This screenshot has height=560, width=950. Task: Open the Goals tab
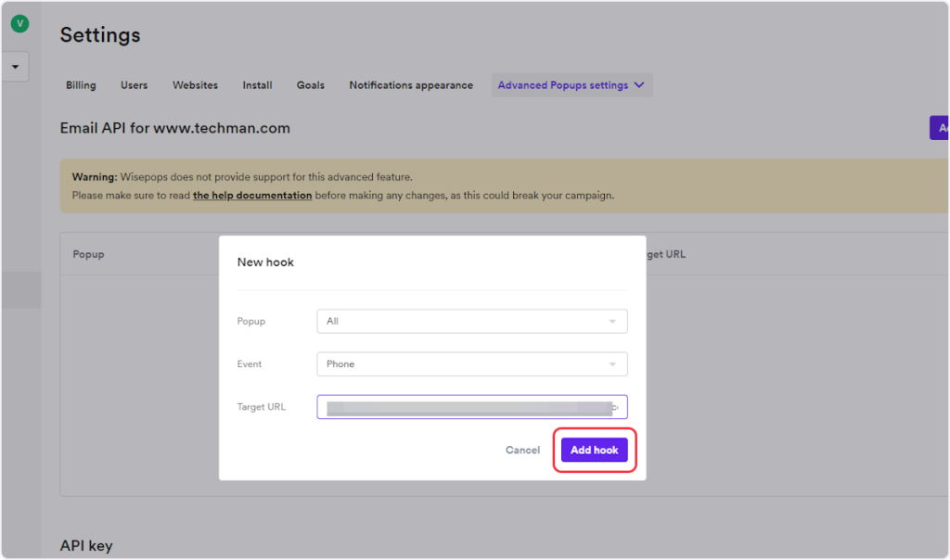tap(310, 85)
